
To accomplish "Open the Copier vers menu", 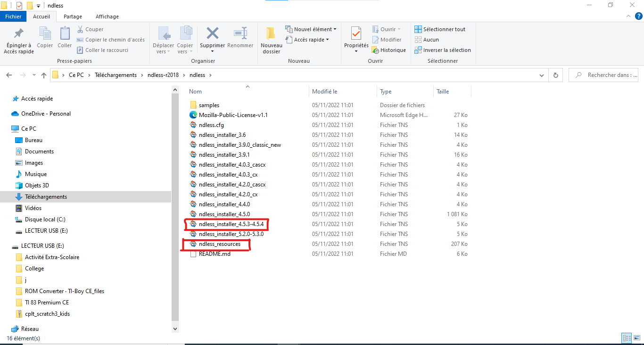I will [185, 41].
